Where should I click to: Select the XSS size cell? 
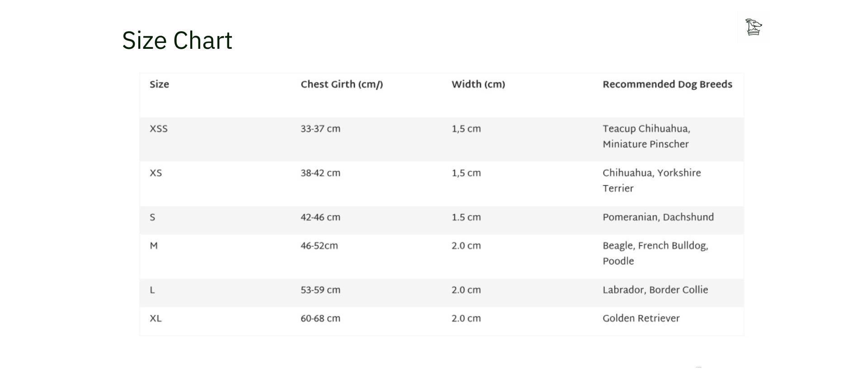(159, 129)
